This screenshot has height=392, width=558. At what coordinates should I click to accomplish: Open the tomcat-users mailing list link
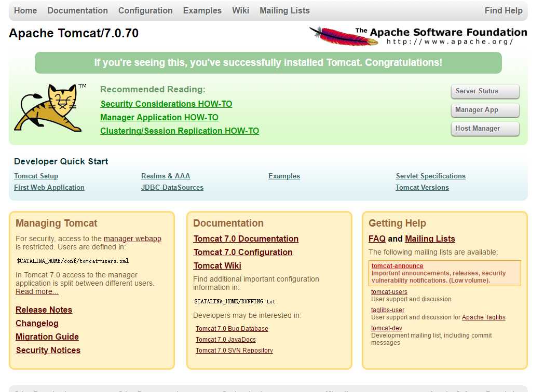coord(389,292)
